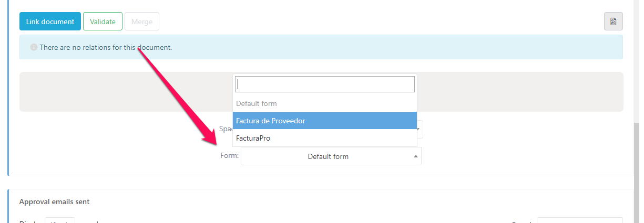This screenshot has height=223, width=644.
Task: Click the Form: field label
Action: pyautogui.click(x=230, y=156)
